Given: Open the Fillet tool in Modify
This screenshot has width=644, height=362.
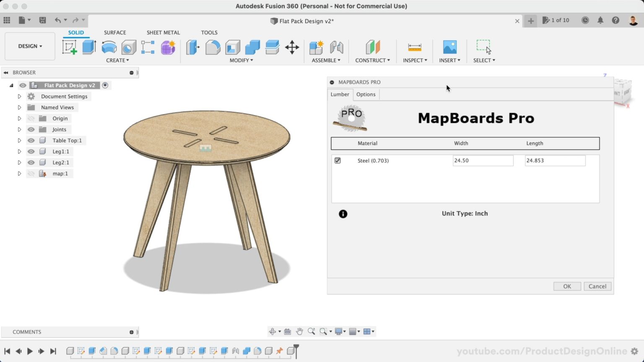Looking at the screenshot, I should point(213,47).
